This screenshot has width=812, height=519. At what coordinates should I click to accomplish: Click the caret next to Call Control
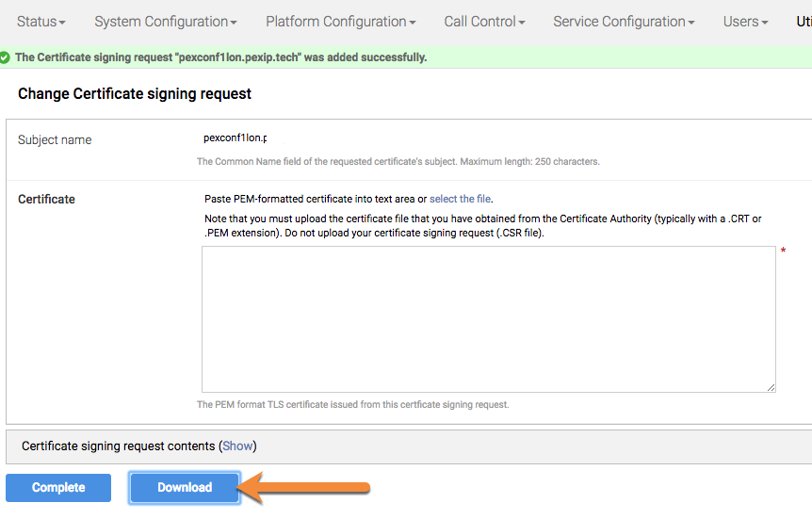click(522, 23)
